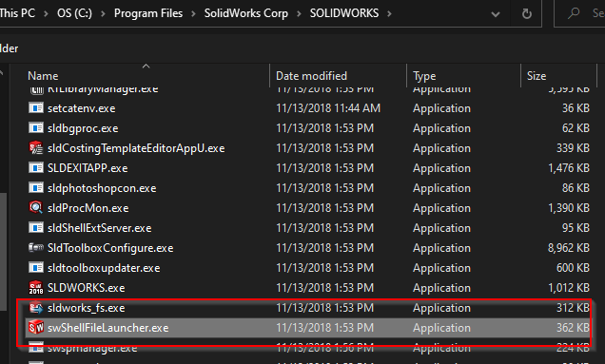
Task: Select the sldCostingTemplateEditorAppU.exe icon
Action: click(x=36, y=147)
